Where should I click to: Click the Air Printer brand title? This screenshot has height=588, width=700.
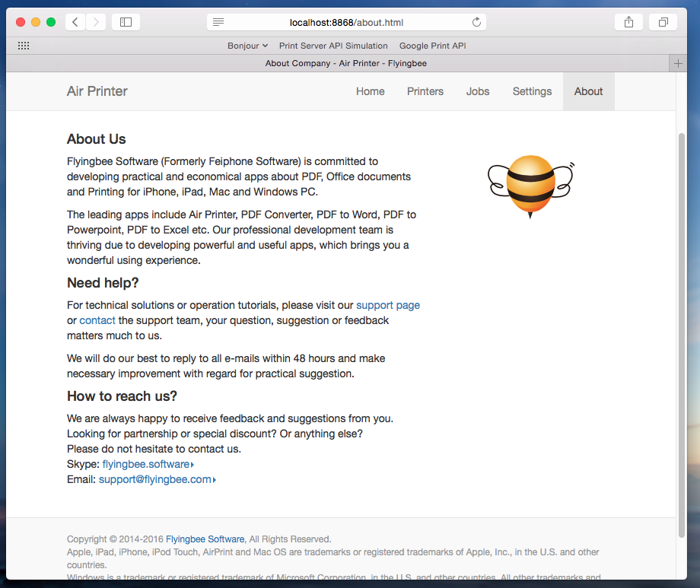(x=97, y=91)
